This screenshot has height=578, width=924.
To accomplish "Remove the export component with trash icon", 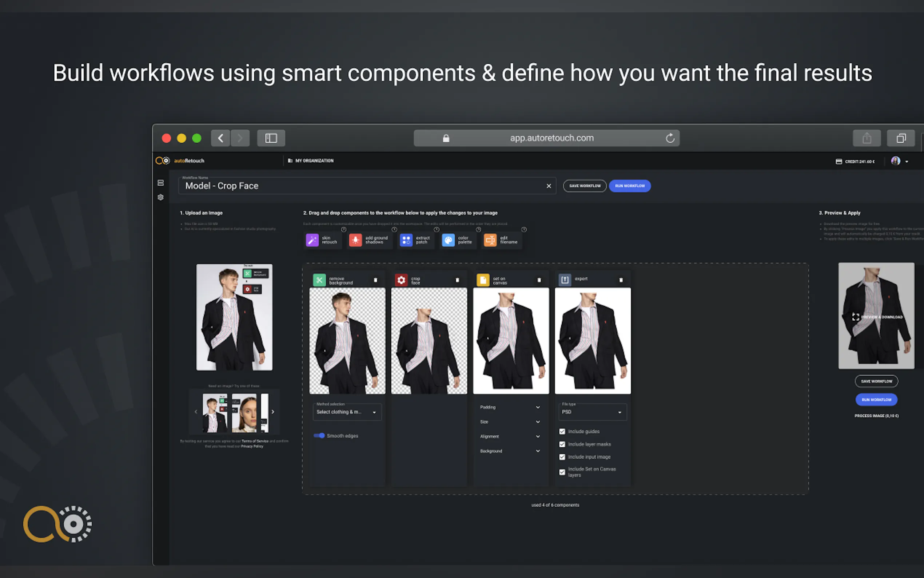I will point(621,280).
